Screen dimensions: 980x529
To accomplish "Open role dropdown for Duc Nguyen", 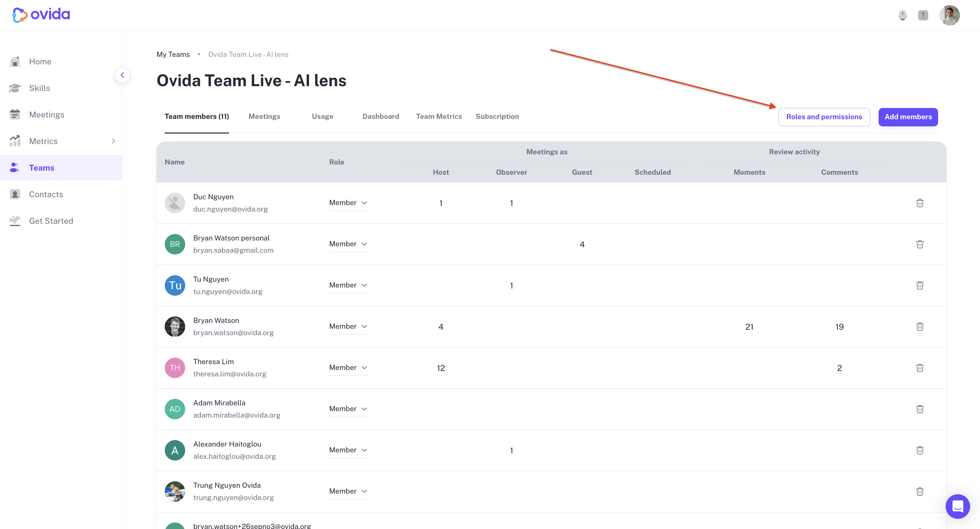I will pyautogui.click(x=349, y=203).
